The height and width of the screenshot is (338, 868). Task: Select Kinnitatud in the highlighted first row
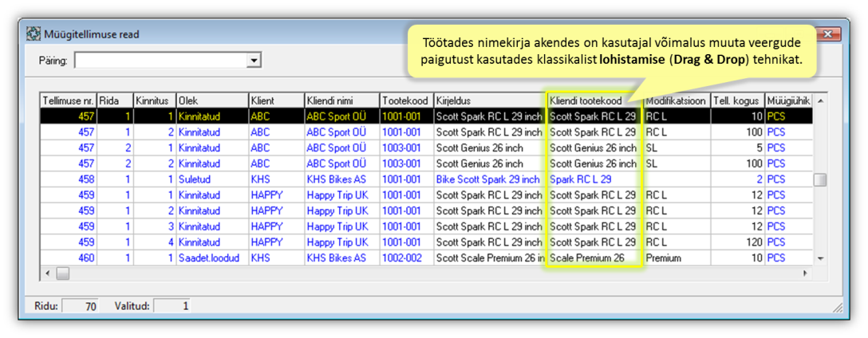pos(212,116)
